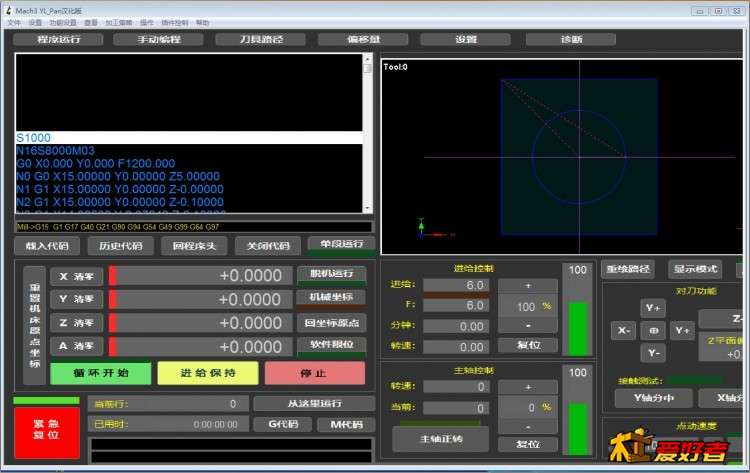The height and width of the screenshot is (473, 750).
Task: Zero the A axis with A 清零
Action: pos(76,345)
